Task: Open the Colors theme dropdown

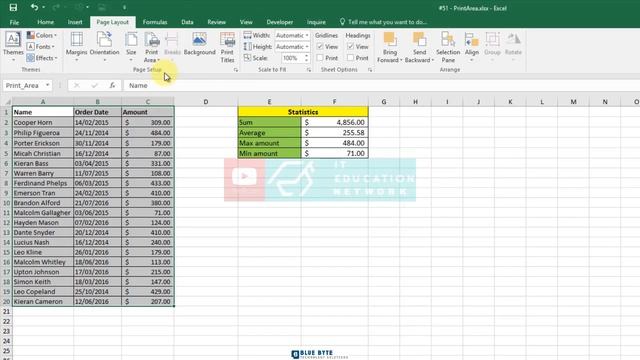Action: (42, 36)
